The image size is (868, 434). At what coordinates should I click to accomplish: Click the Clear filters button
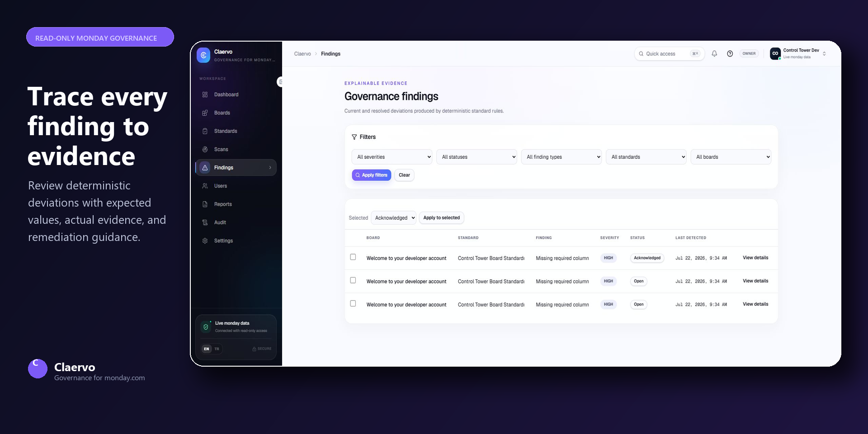pos(404,175)
